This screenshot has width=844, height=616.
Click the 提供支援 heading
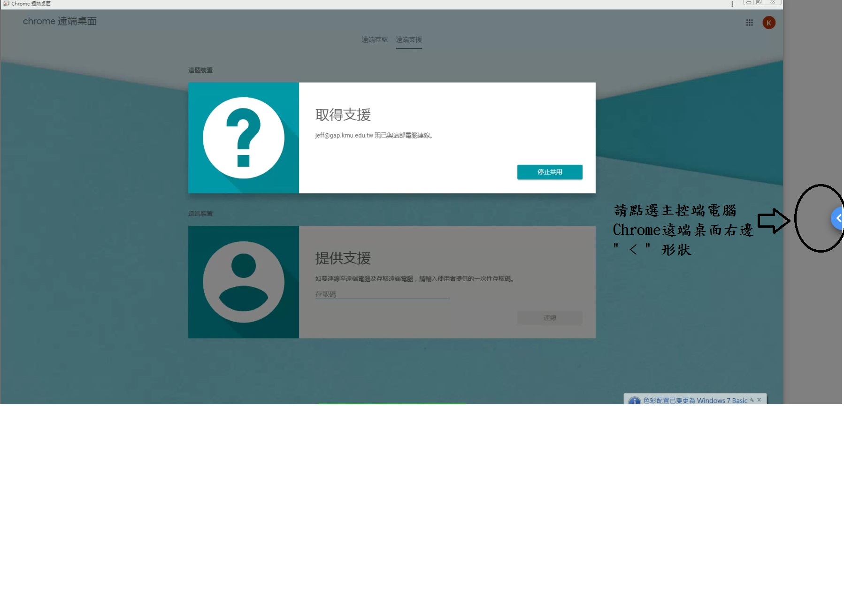[x=343, y=258]
